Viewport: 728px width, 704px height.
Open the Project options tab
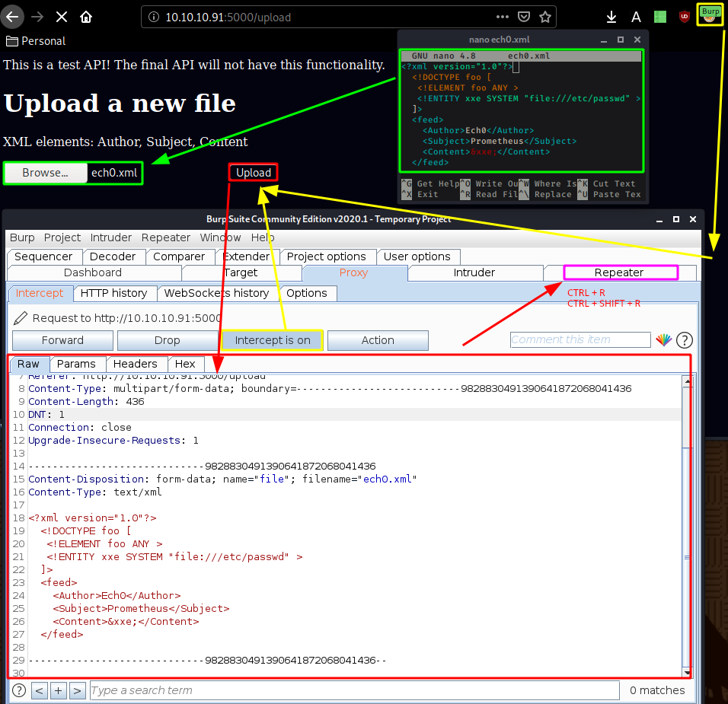pos(327,256)
